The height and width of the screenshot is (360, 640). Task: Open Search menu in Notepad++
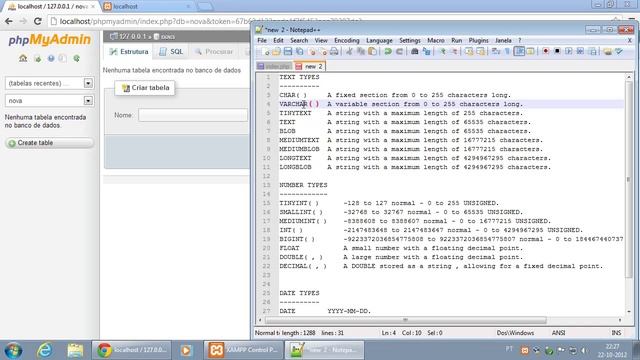coord(299,40)
